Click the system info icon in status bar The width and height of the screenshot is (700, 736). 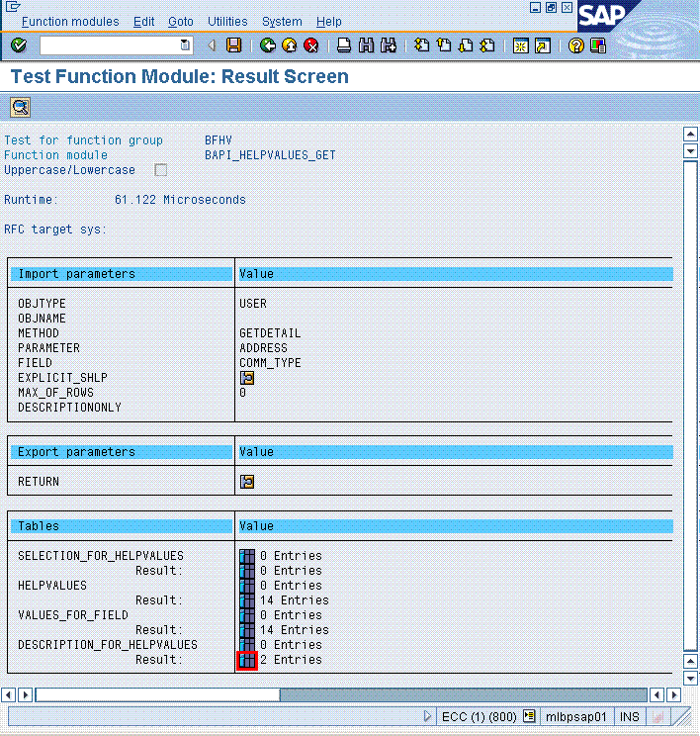pyautogui.click(x=529, y=716)
